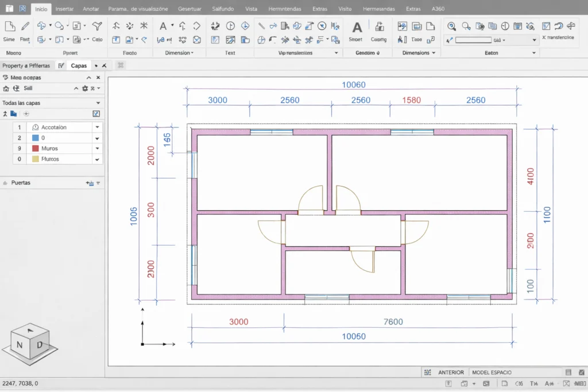Viewport: 588px width, 392px height.
Task: Collapse the Sill layer group chevron
Action: (x=76, y=88)
